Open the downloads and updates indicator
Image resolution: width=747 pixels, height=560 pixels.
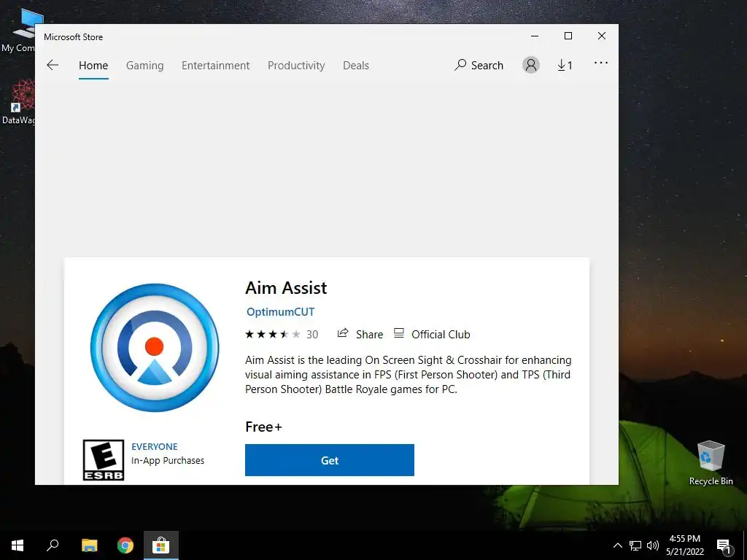pyautogui.click(x=565, y=65)
